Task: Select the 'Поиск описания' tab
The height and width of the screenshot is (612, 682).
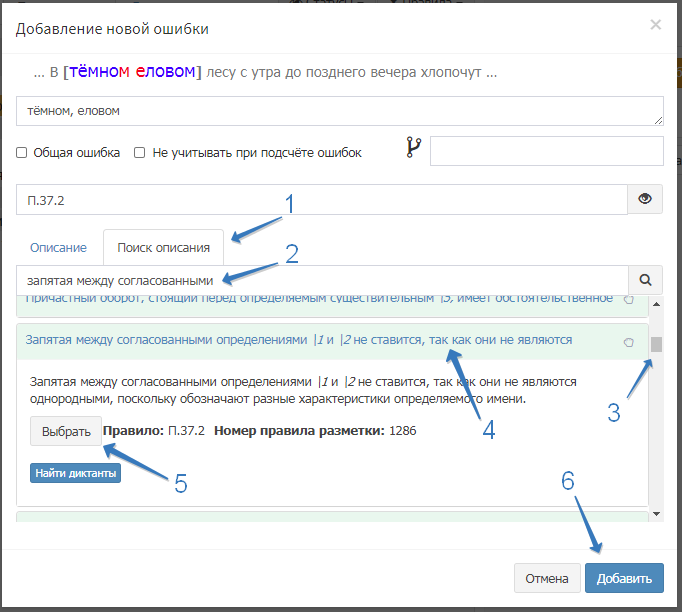Action: tap(163, 247)
